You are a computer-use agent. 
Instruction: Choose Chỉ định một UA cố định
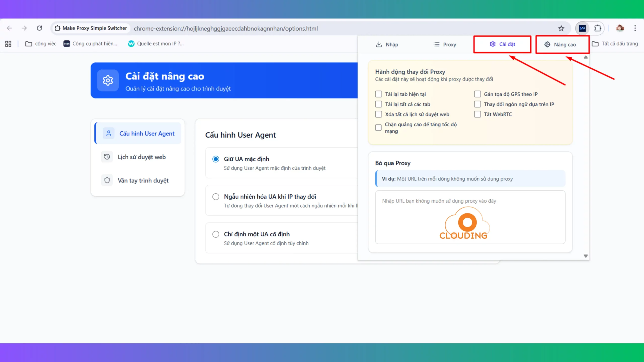tap(216, 234)
